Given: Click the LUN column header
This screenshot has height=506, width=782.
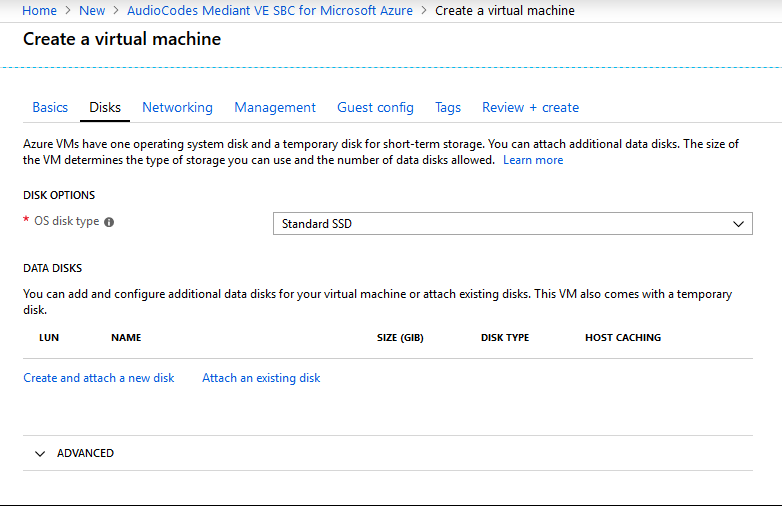Looking at the screenshot, I should pyautogui.click(x=49, y=337).
